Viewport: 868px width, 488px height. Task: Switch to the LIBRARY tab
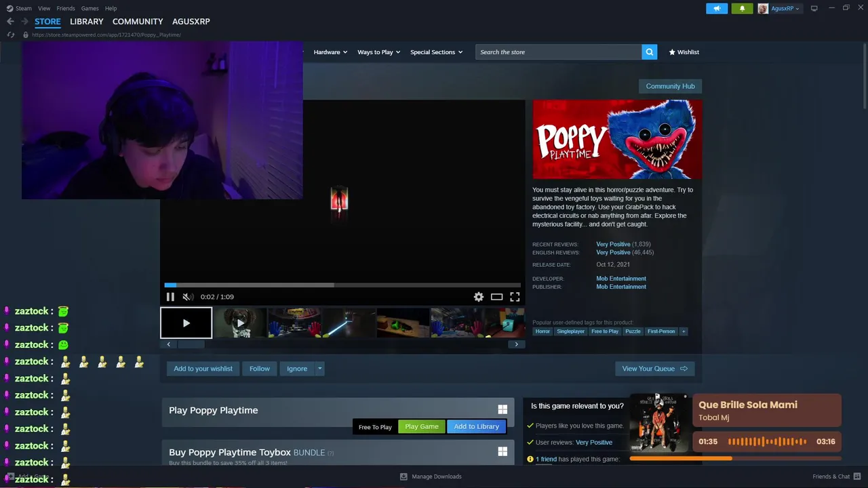coord(87,22)
